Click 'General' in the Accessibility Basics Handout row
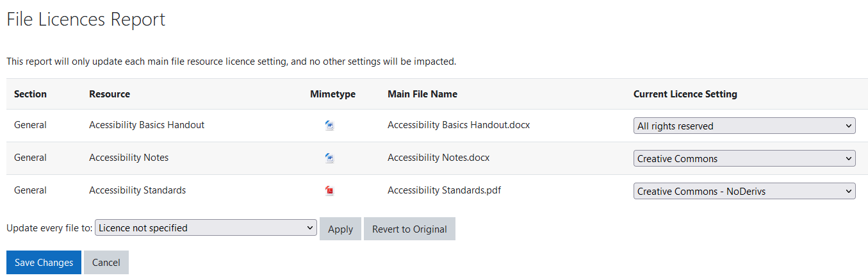This screenshot has width=868, height=280. 30,125
